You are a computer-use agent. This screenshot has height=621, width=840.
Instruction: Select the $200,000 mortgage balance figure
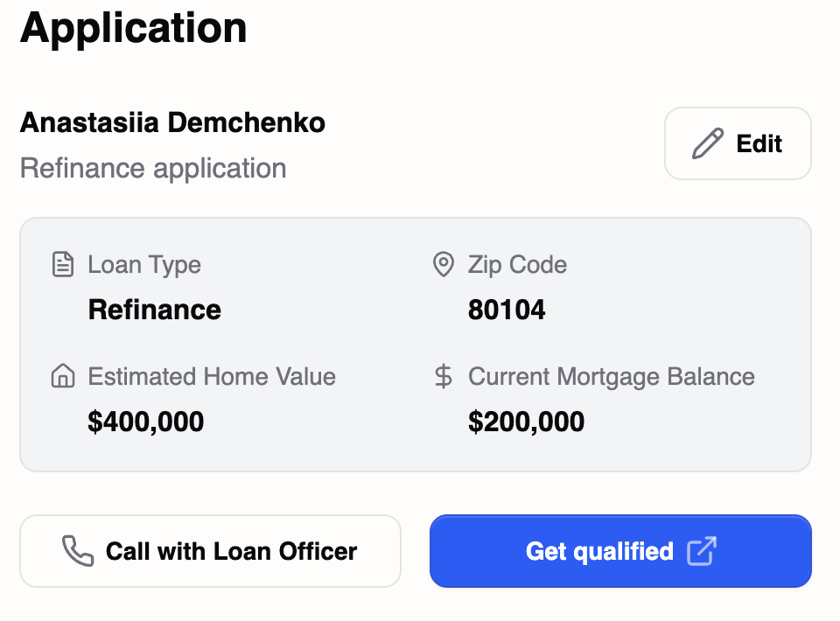pyautogui.click(x=526, y=422)
